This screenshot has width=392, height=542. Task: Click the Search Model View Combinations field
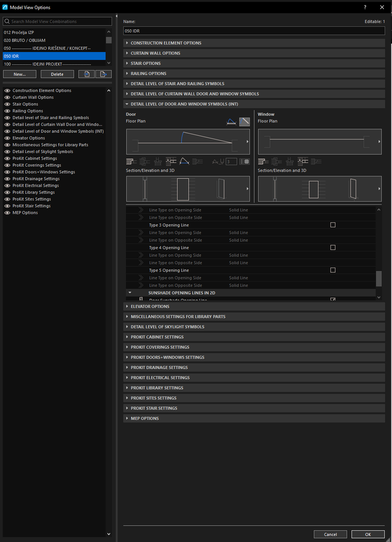tap(57, 22)
